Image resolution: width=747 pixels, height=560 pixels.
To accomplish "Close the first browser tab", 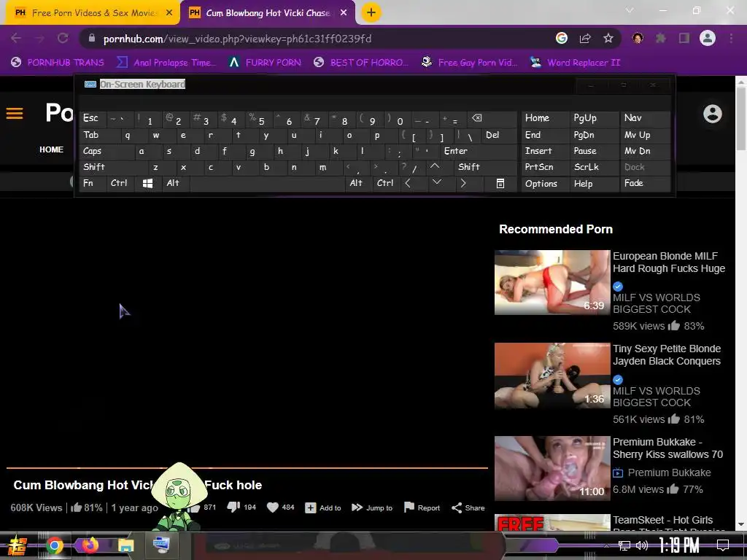I will [x=169, y=13].
